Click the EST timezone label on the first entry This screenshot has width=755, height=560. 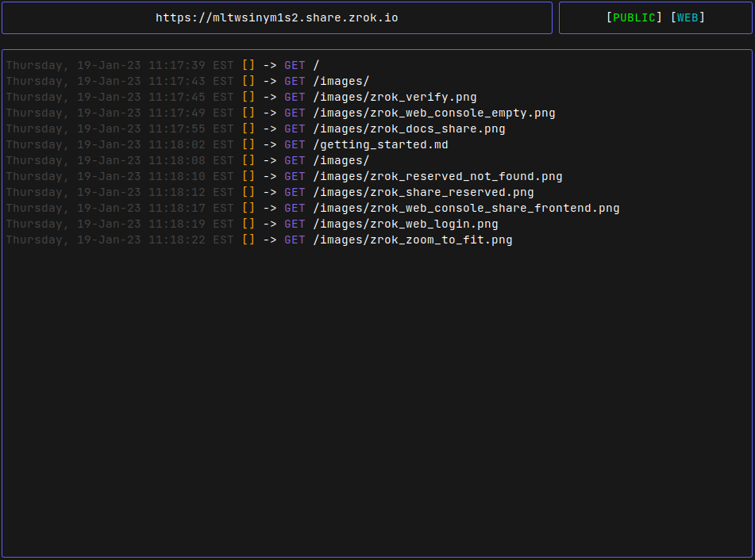222,65
